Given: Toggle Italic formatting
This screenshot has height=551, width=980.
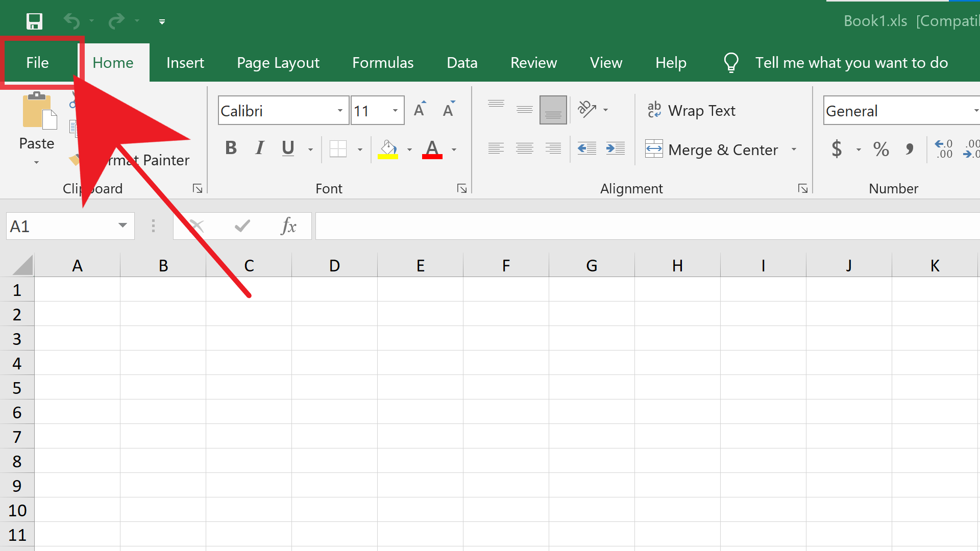Looking at the screenshot, I should tap(260, 148).
